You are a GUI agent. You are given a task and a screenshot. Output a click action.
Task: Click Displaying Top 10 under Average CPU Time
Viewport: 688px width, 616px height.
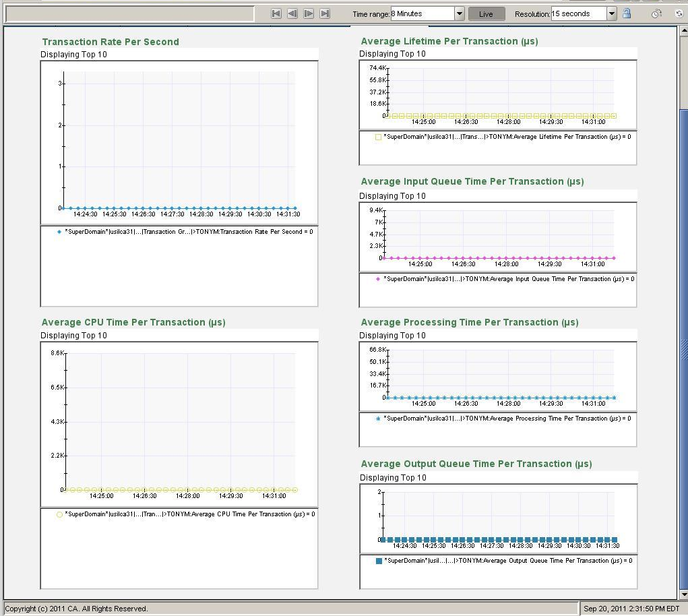pyautogui.click(x=73, y=336)
